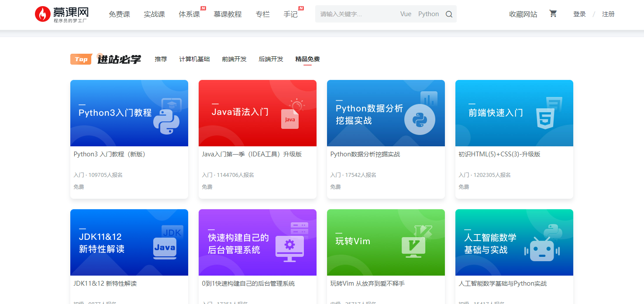Switch to the 后端开发 tab
The image size is (644, 304).
tap(271, 59)
